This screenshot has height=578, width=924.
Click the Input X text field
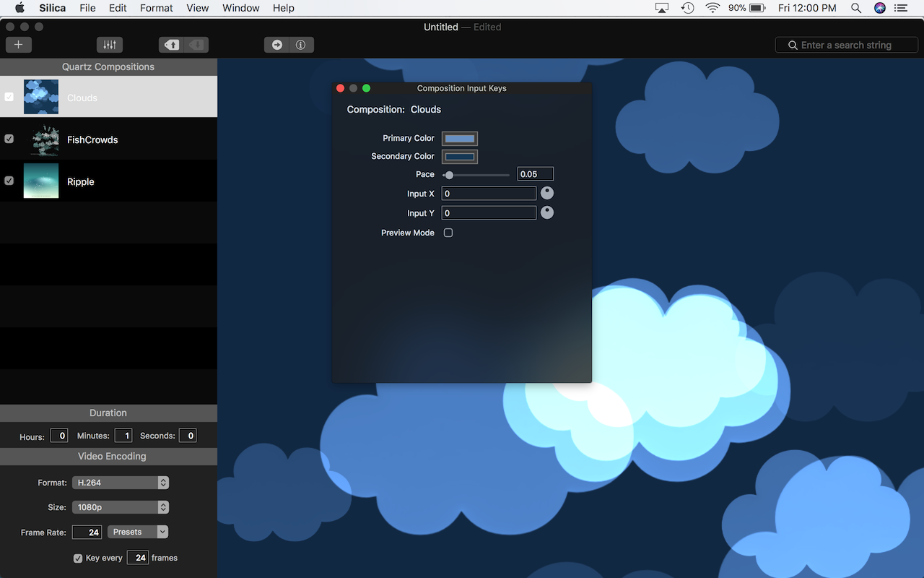point(489,193)
